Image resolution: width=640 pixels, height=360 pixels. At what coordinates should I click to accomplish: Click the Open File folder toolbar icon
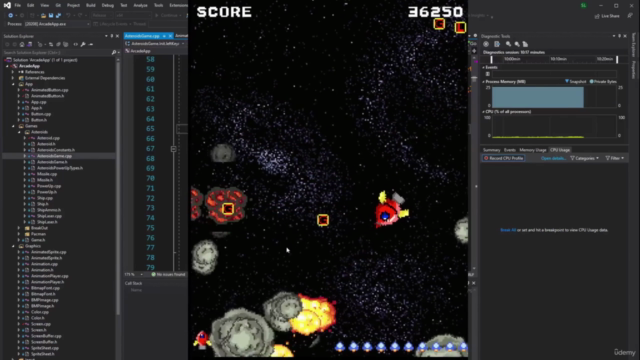coord(43,16)
